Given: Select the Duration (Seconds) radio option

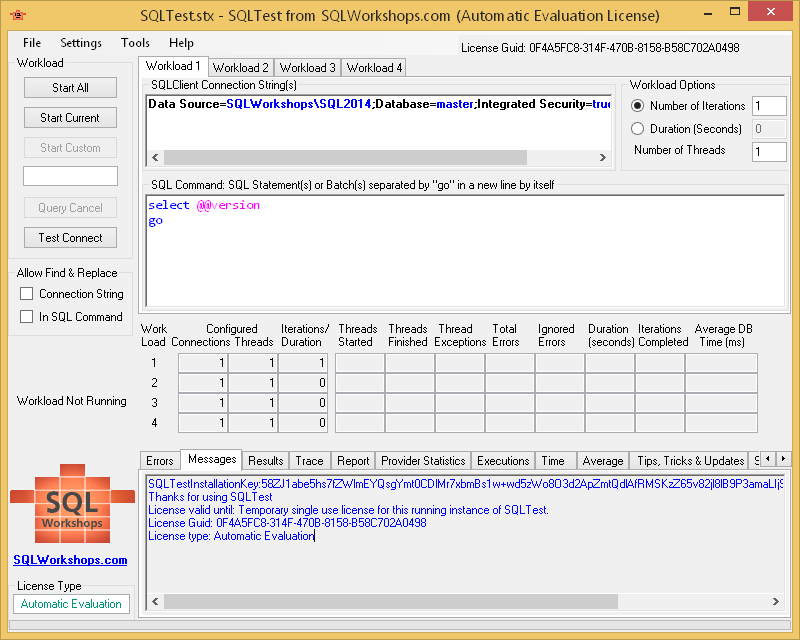Looking at the screenshot, I should click(638, 129).
